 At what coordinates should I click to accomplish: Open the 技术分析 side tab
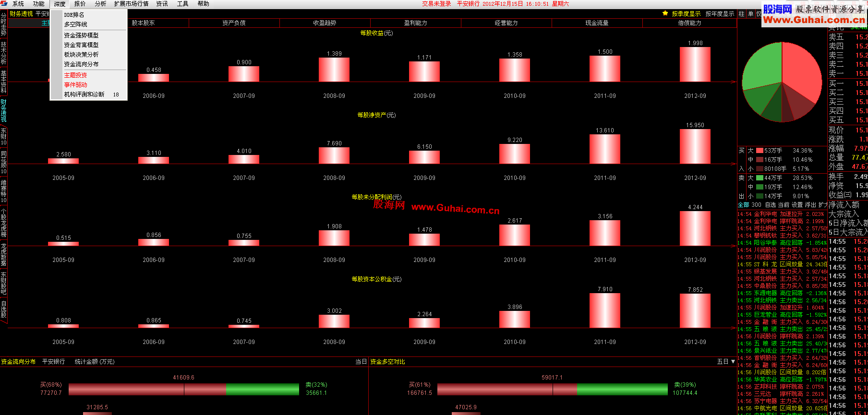pyautogui.click(x=3, y=53)
